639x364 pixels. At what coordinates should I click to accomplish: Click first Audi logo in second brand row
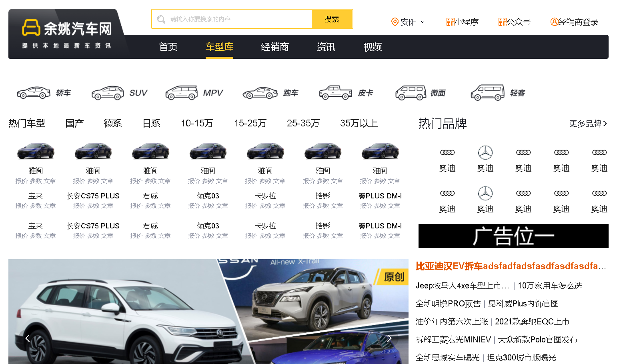point(447,193)
